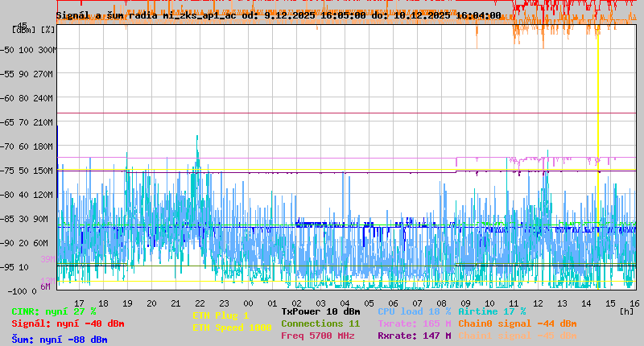Viewport: 644px width, 346px height.
Task: Click the [dBm] axis unit label
Action: pos(25,29)
